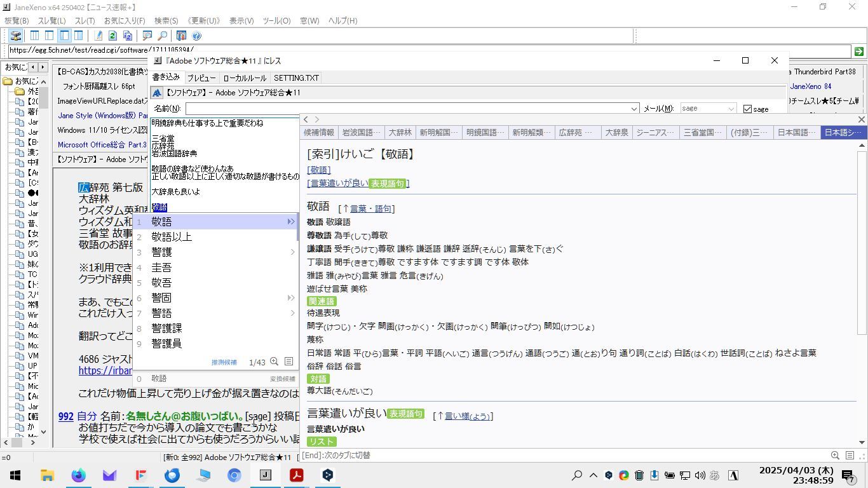Click the magnifying glass search toolbar icon
The height and width of the screenshot is (488, 868).
(162, 36)
